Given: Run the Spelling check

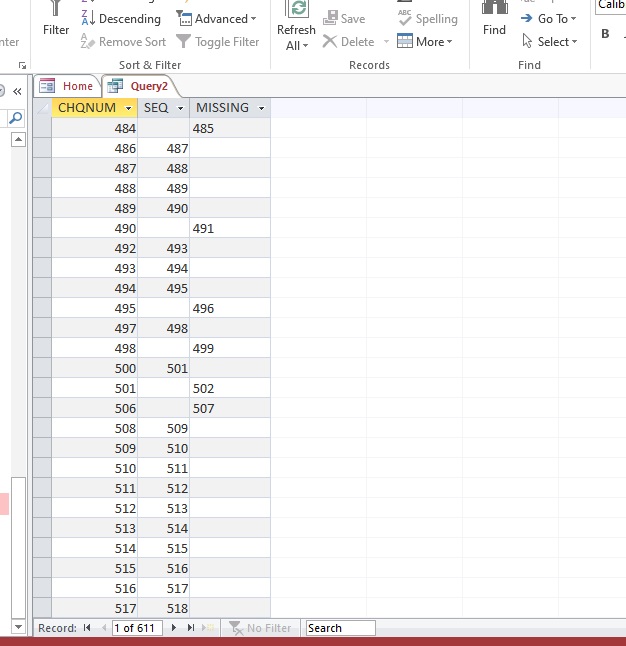Looking at the screenshot, I should pos(428,19).
